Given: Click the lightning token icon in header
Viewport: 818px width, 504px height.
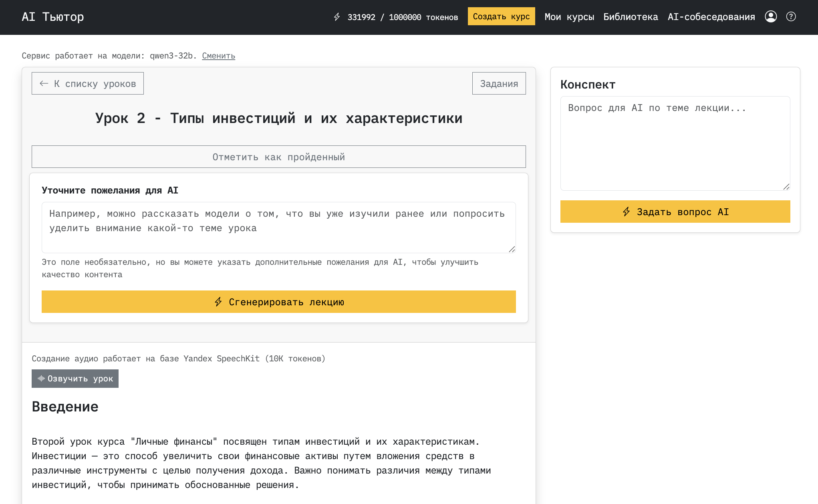Looking at the screenshot, I should pyautogui.click(x=337, y=17).
